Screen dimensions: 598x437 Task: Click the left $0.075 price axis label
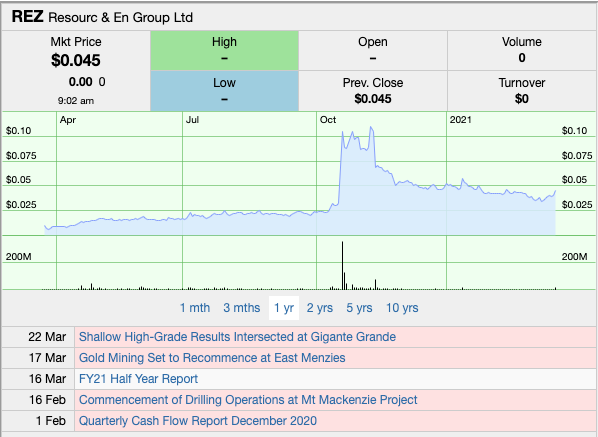pyautogui.click(x=21, y=156)
